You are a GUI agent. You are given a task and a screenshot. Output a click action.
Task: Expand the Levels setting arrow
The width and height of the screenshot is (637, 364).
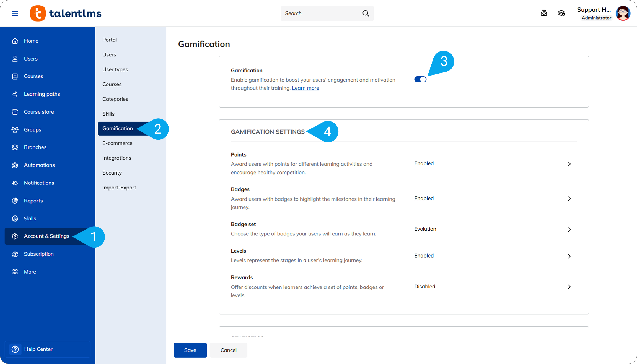tap(569, 256)
